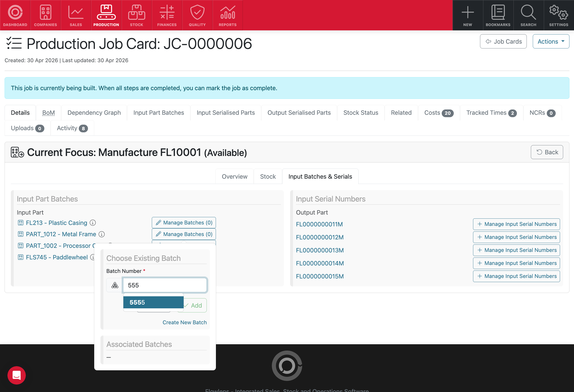This screenshot has height=392, width=574.
Task: Open the FLS745 - Paddlewheel link
Action: [57, 257]
